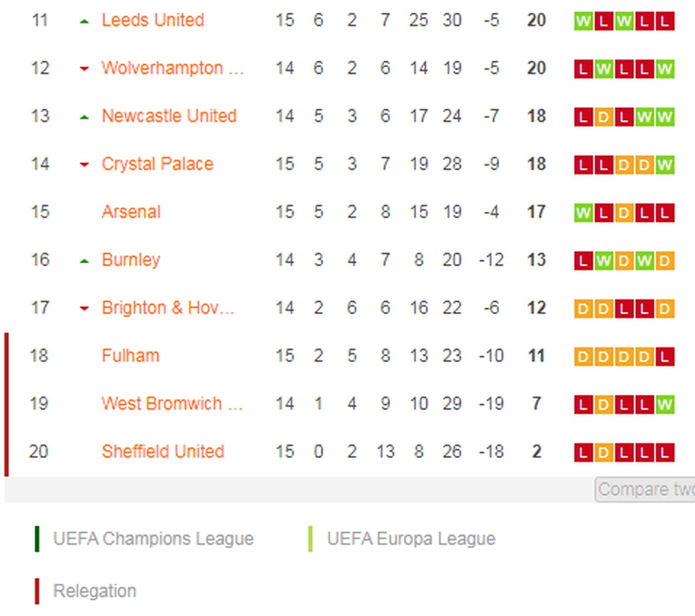Click the green up arrow beside Newcastle United
Viewport: 695px width, 616px height.
tap(84, 117)
